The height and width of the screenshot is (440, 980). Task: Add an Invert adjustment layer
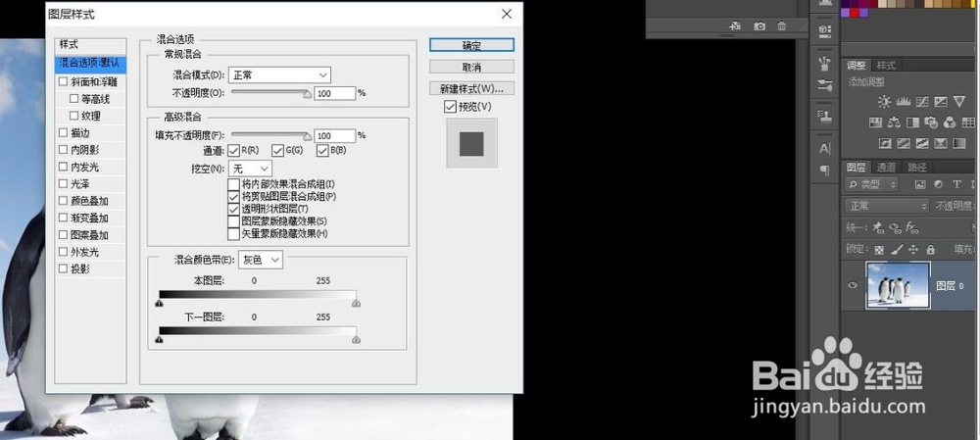point(884,143)
